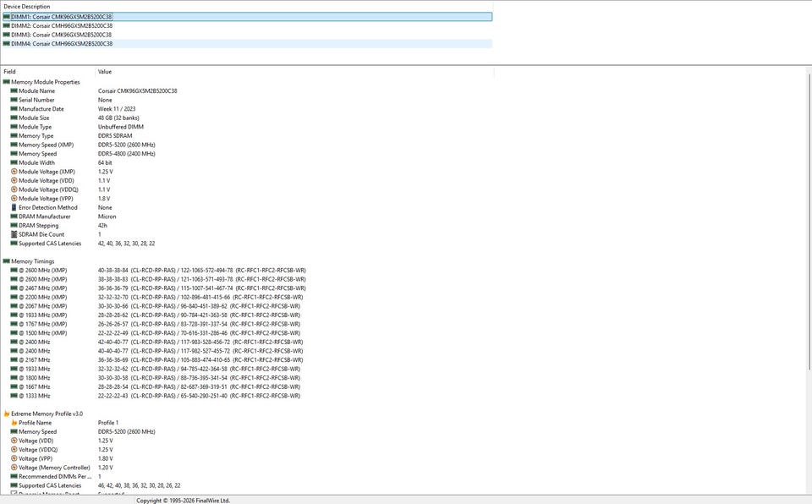
Task: Click the memory chip icon beside DIMM1
Action: [x=6, y=17]
